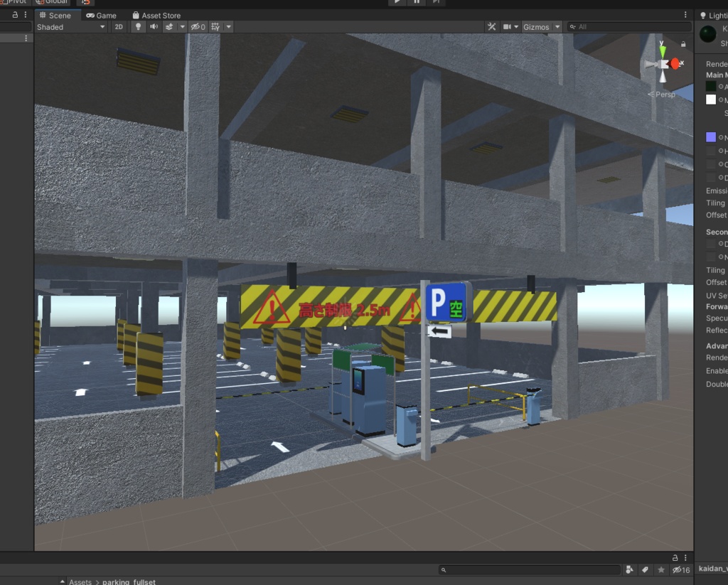Click the search-by-label tag icon

645,569
